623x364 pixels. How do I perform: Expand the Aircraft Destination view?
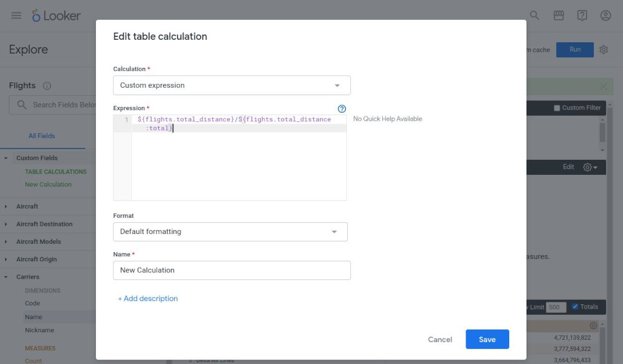(x=6, y=224)
